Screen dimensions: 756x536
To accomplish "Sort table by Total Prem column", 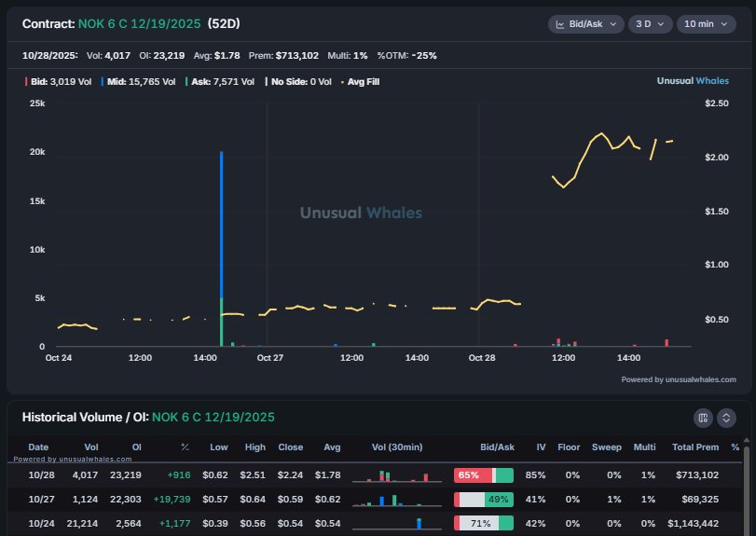I will pyautogui.click(x=694, y=447).
